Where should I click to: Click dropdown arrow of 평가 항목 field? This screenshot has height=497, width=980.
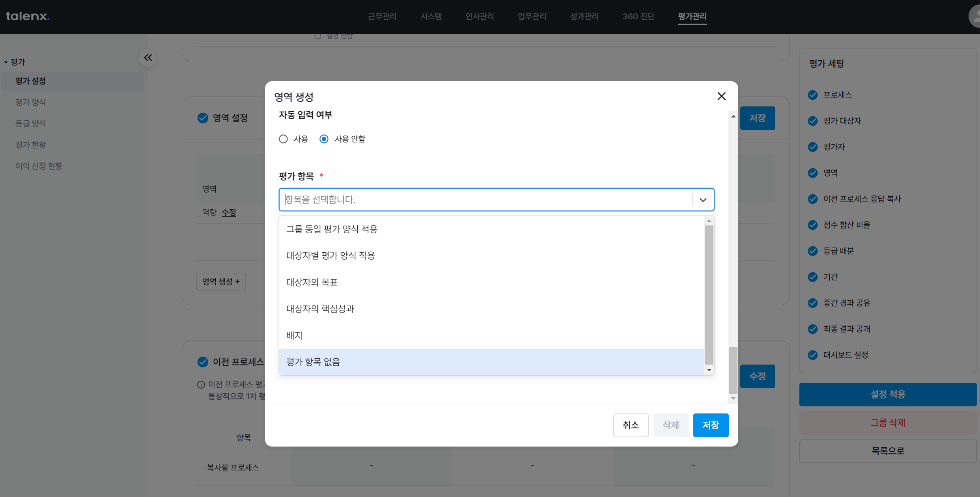703,200
